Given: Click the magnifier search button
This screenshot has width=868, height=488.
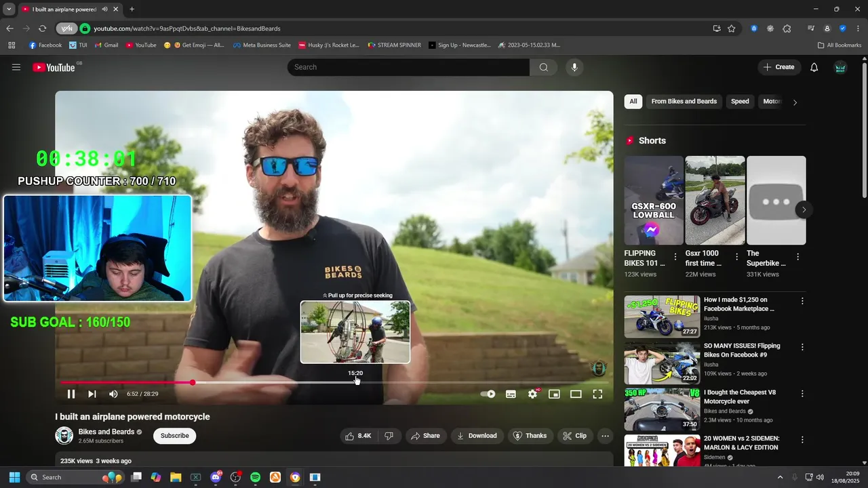Looking at the screenshot, I should coord(544,67).
